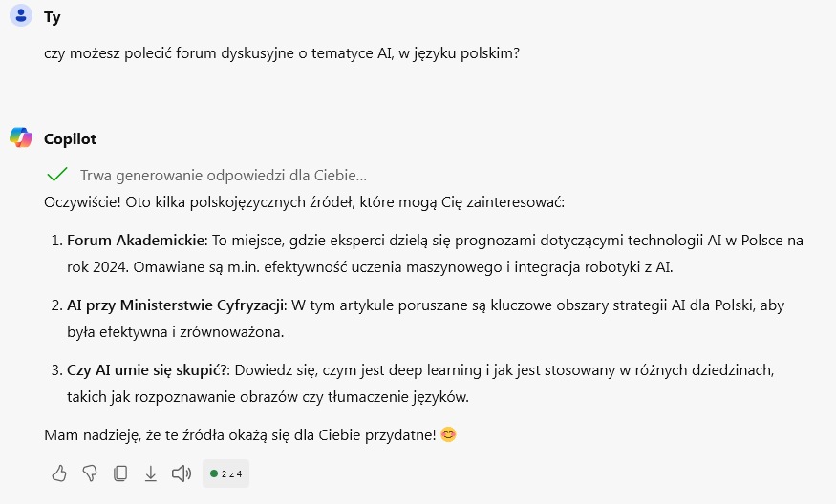The width and height of the screenshot is (836, 504).
Task: Click the "Mam nadzieję" closing sentence
Action: (239, 434)
